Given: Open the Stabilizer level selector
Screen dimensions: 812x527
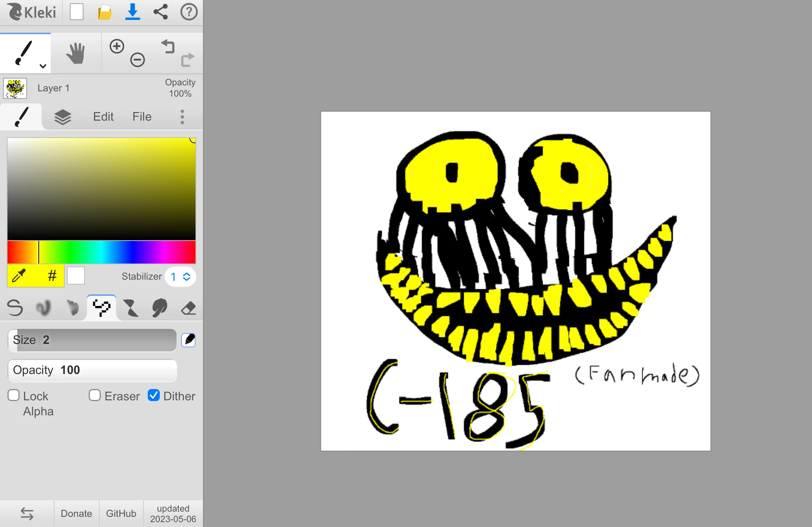Looking at the screenshot, I should 180,277.
